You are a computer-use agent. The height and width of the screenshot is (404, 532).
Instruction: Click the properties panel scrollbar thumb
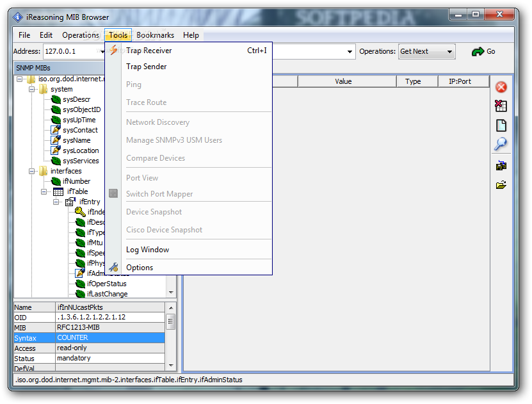171,321
